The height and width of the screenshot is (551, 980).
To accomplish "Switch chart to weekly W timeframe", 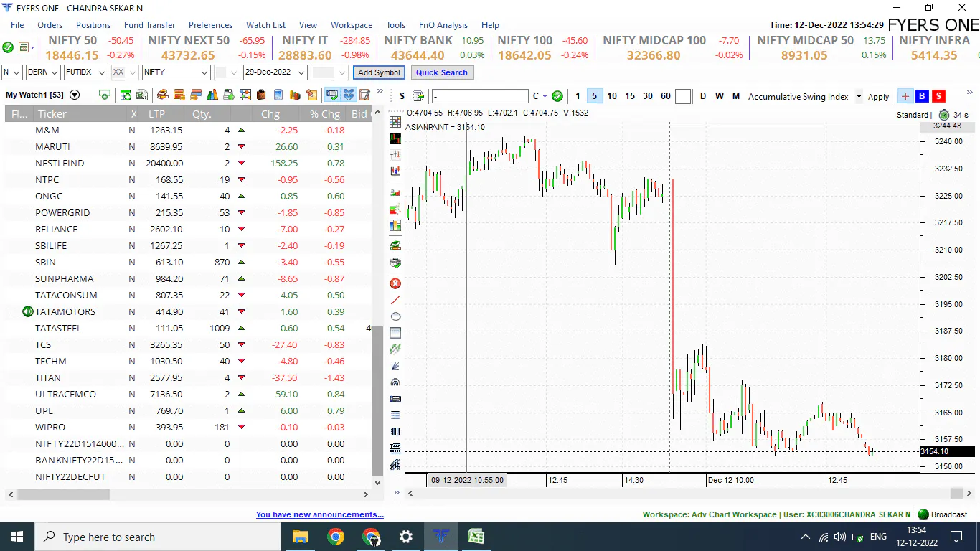I will pyautogui.click(x=720, y=96).
